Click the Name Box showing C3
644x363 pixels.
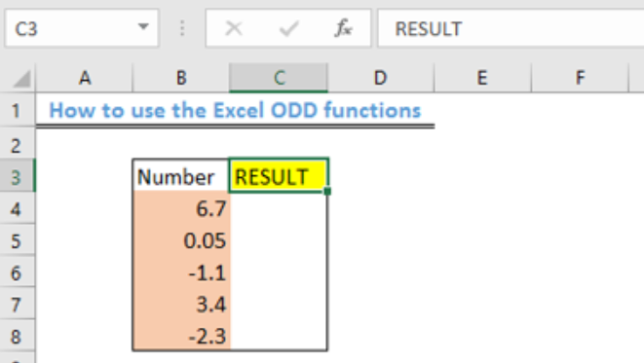[82, 28]
